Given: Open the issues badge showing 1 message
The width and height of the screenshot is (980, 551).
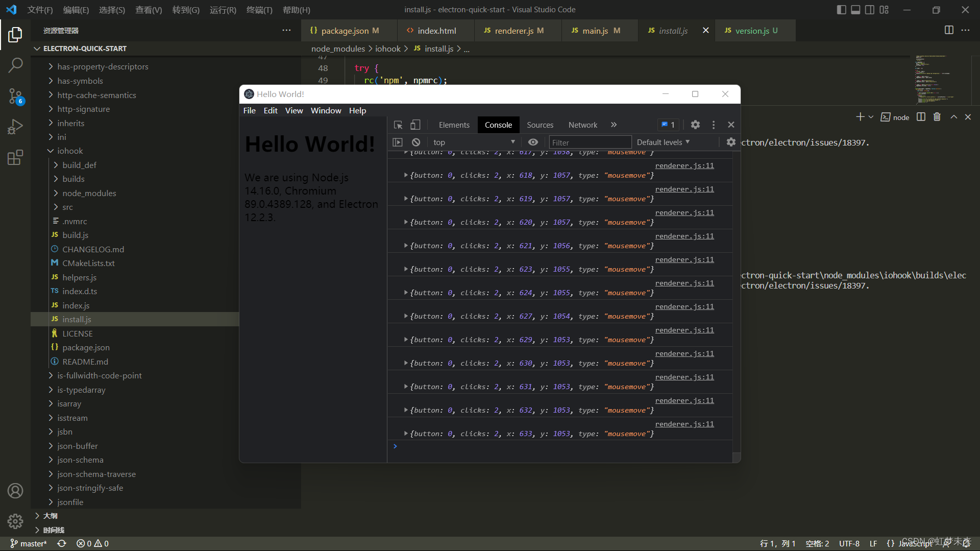Looking at the screenshot, I should (x=668, y=125).
